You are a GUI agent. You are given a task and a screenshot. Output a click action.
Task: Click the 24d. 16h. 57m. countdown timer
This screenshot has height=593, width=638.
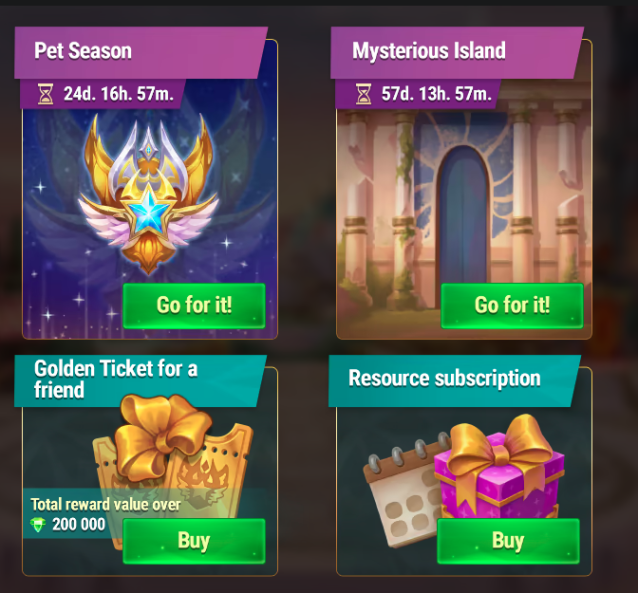click(x=118, y=94)
